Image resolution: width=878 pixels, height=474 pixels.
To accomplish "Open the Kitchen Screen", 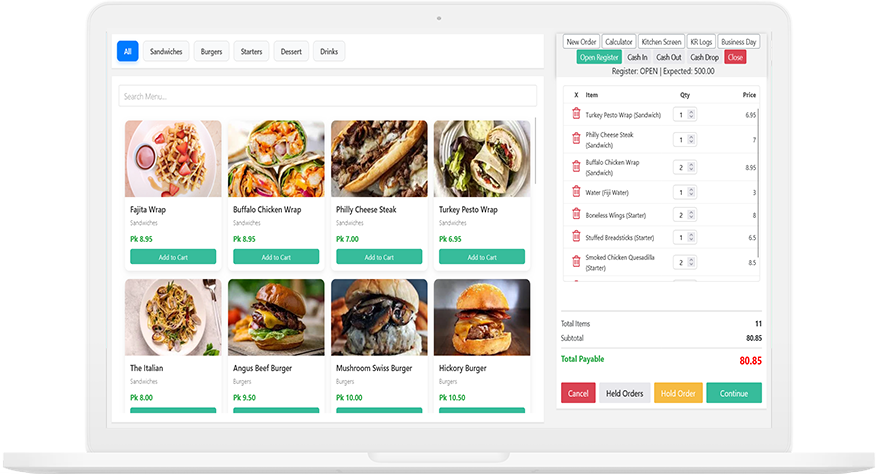I will pos(661,42).
